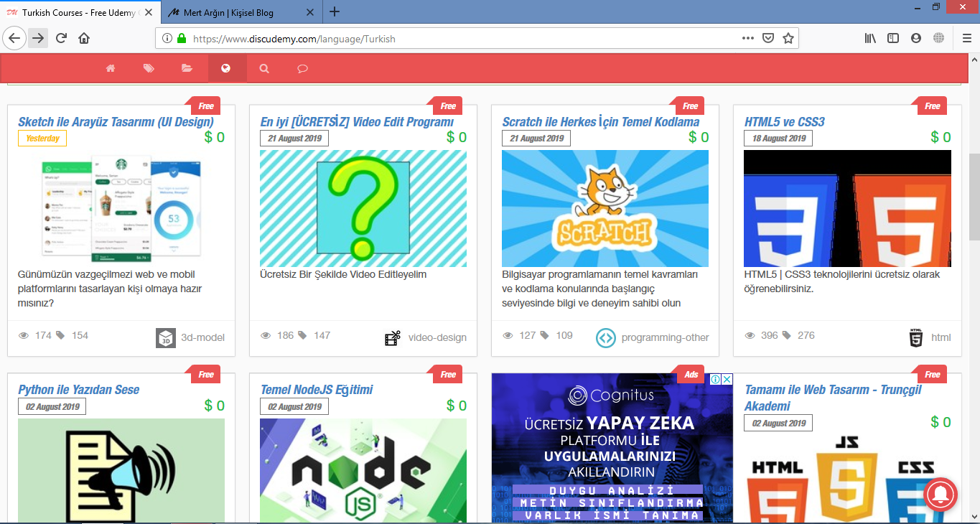The height and width of the screenshot is (524, 980).
Task: Open En iyi ÜCRETSİZ Video Edit Programı
Action: click(x=357, y=121)
